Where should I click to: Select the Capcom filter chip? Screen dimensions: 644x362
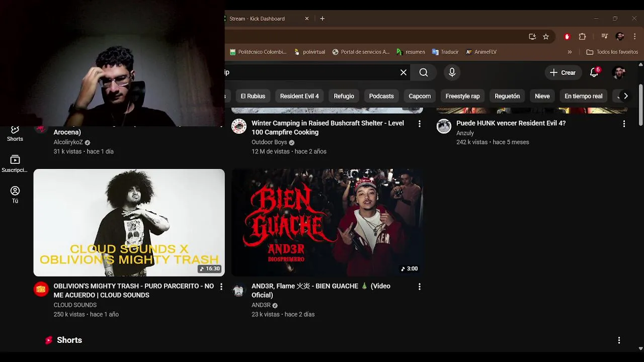click(x=420, y=96)
